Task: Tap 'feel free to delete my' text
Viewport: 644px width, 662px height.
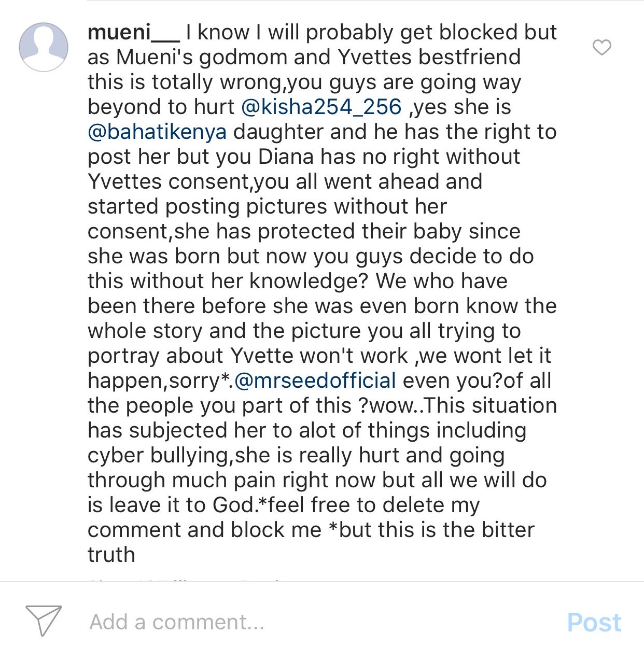Action: 374,505
